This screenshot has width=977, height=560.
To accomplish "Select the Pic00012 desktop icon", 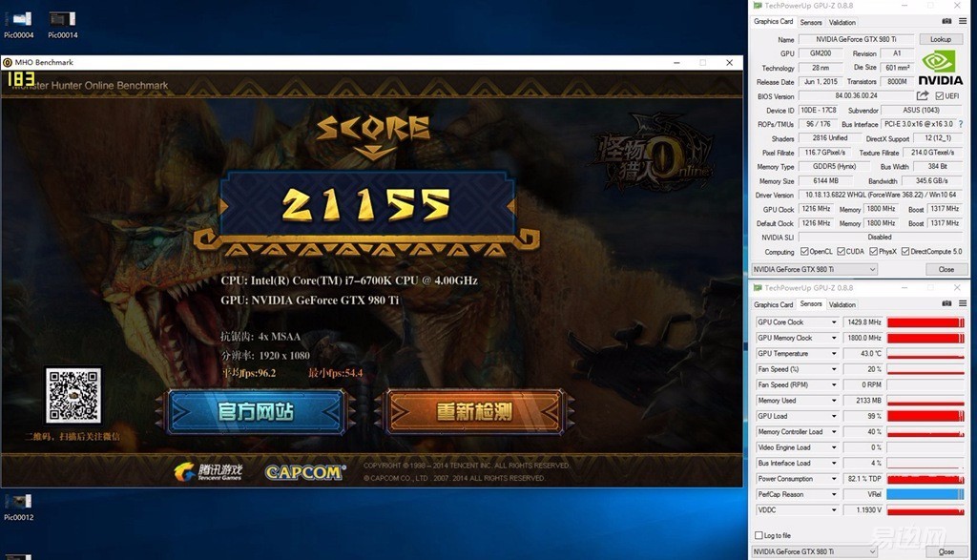I will [x=19, y=507].
